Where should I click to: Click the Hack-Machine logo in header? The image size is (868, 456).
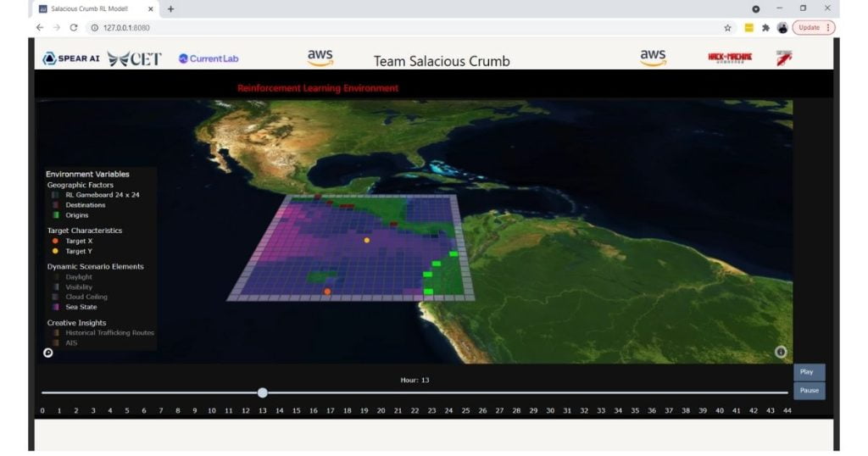[729, 58]
